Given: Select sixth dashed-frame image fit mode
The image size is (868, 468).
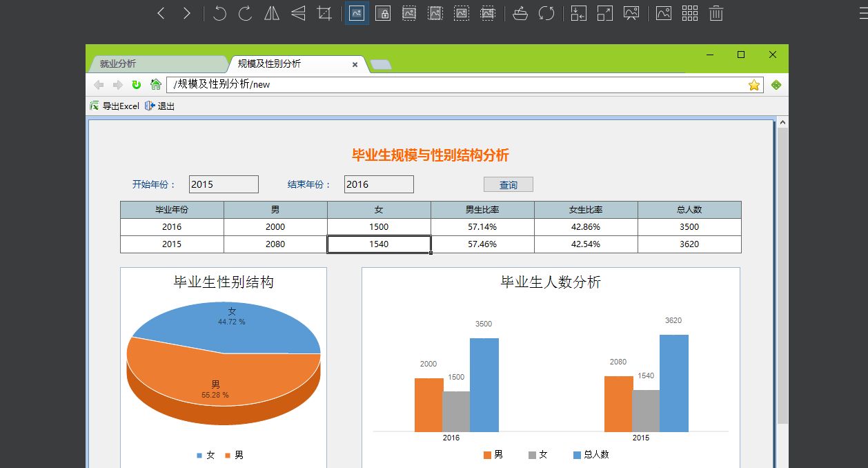Looking at the screenshot, I should pyautogui.click(x=488, y=13).
